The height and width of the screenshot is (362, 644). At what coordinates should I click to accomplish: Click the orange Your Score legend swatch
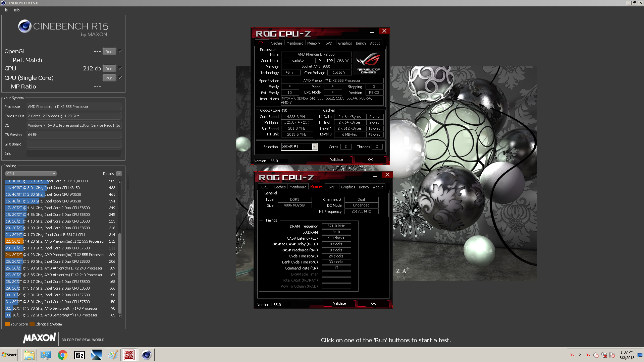click(x=7, y=324)
